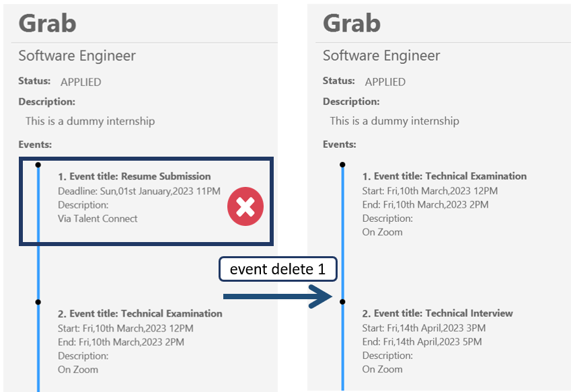Select top timeline dot in right panel
This screenshot has height=392, width=573.
[x=342, y=165]
